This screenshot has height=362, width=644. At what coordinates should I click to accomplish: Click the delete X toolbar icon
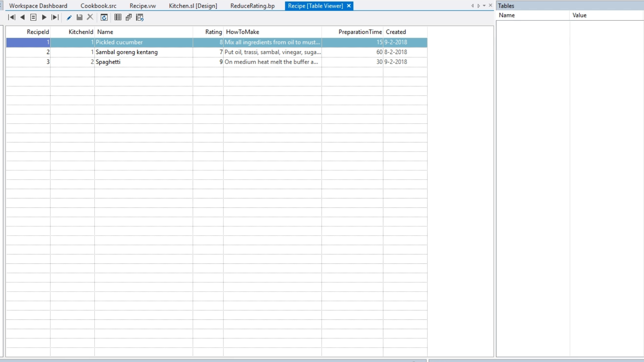click(90, 17)
